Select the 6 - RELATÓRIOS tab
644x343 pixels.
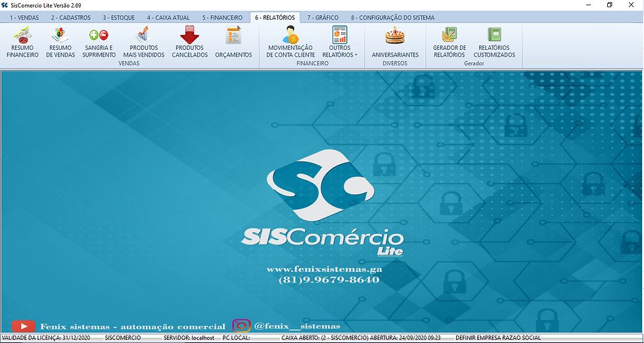275,17
